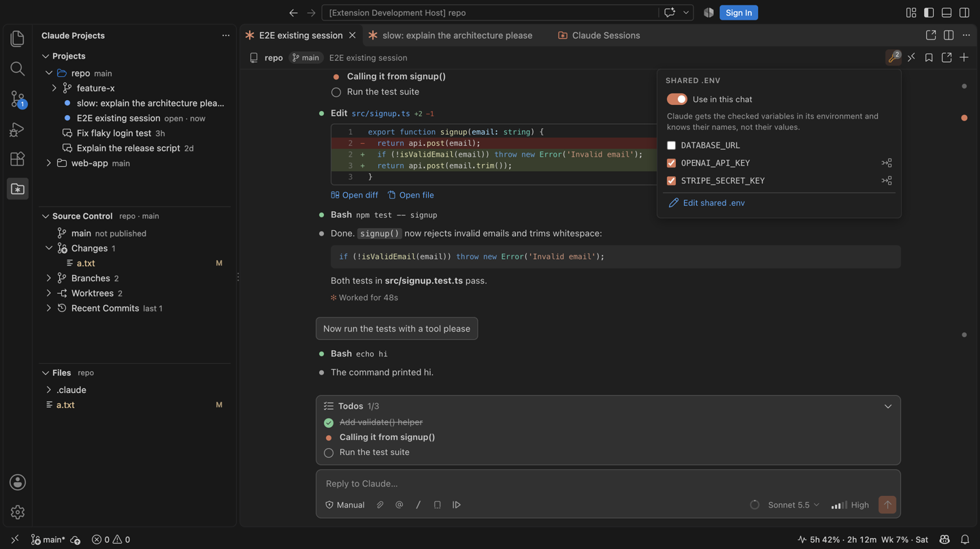
Task: Open notifications bell in status bar
Action: (x=965, y=539)
